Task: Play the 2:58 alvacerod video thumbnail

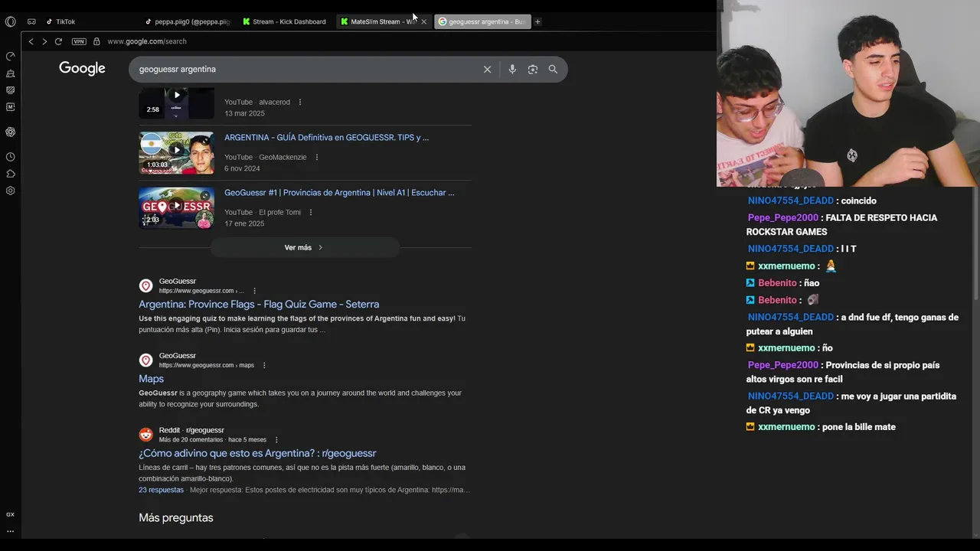Action: pyautogui.click(x=176, y=103)
